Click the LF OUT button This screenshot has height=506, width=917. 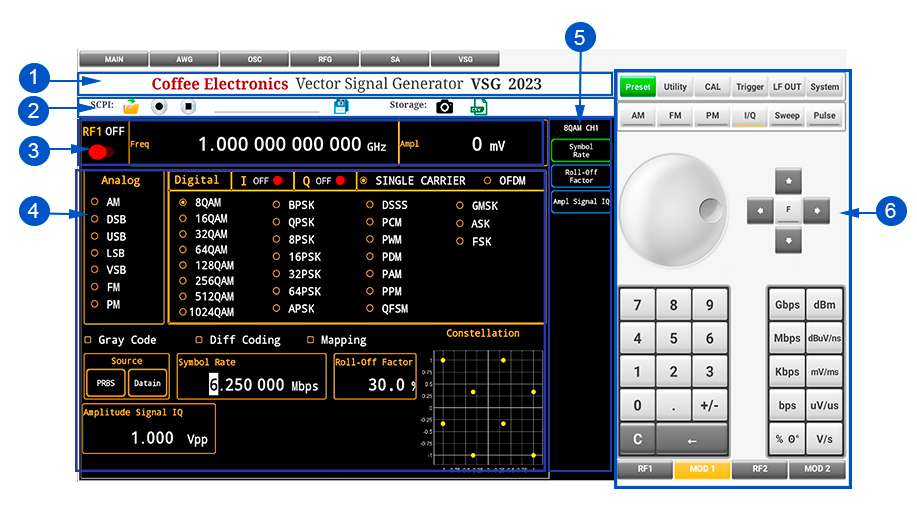tap(787, 87)
